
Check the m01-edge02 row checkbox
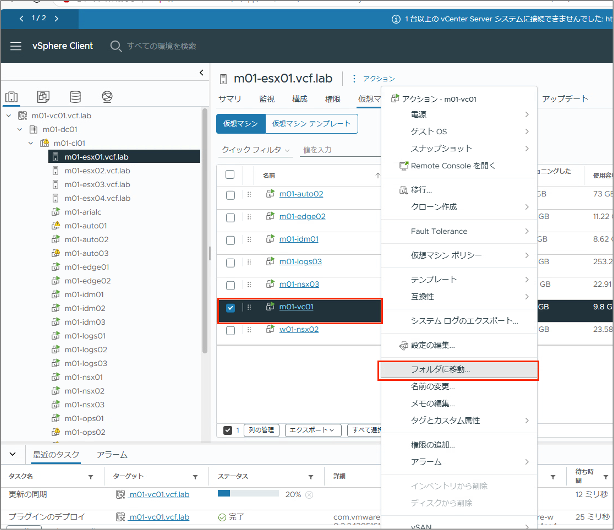click(230, 217)
